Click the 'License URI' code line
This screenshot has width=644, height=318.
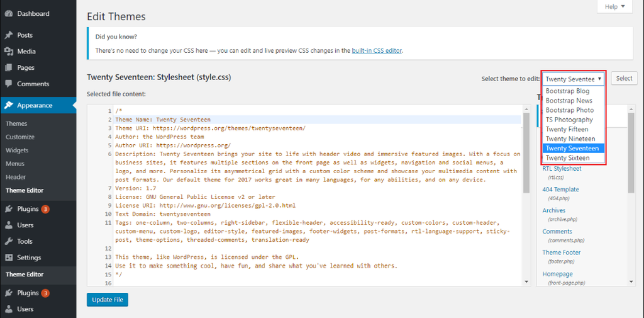click(206, 205)
